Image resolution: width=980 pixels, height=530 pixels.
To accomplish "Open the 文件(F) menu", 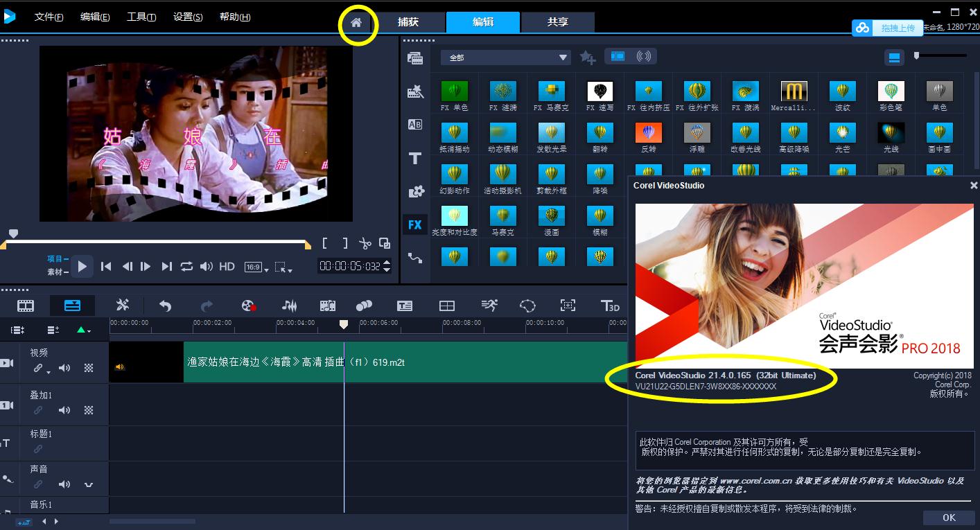I will (49, 17).
